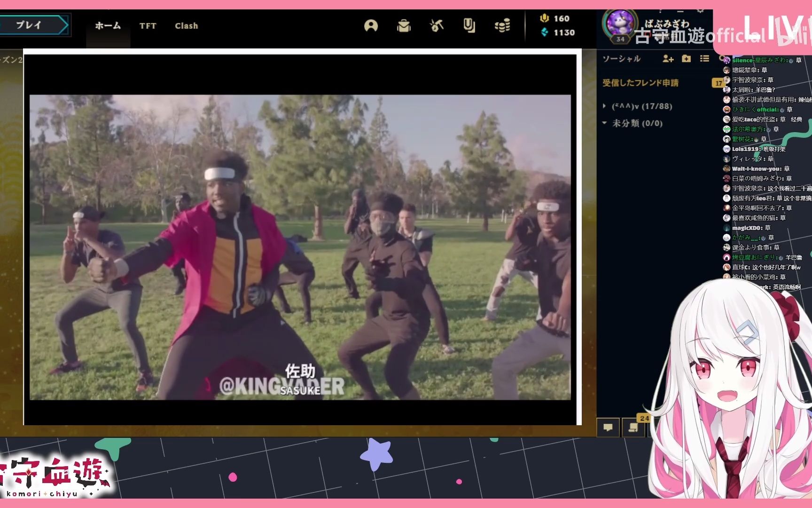This screenshot has height=508, width=812.
Task: Open the paperclip icon in top bar
Action: point(469,26)
